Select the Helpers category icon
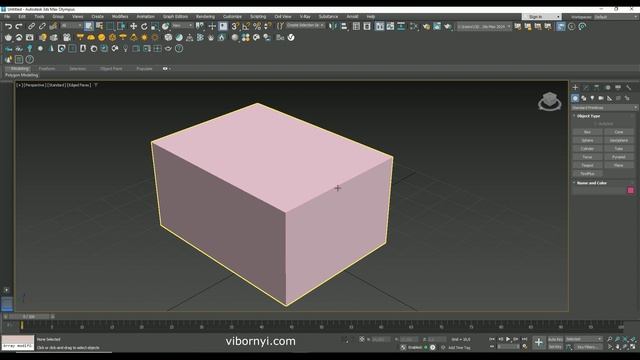 click(x=609, y=98)
